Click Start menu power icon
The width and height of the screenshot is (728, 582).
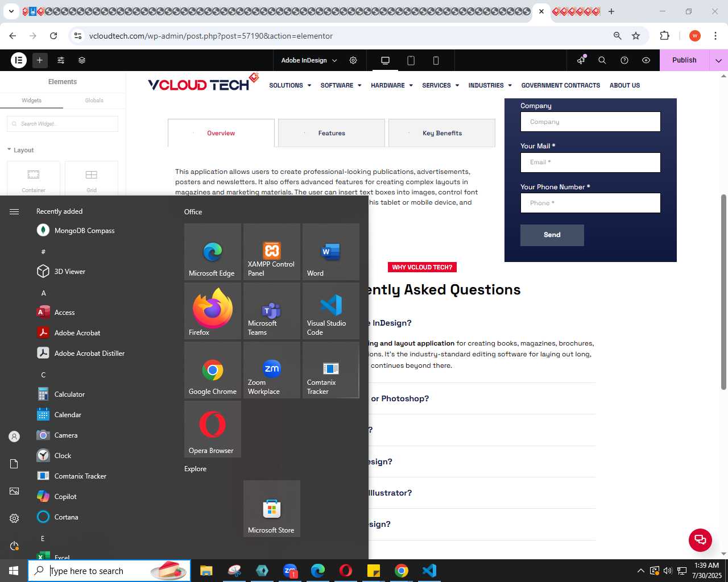pyautogui.click(x=14, y=546)
